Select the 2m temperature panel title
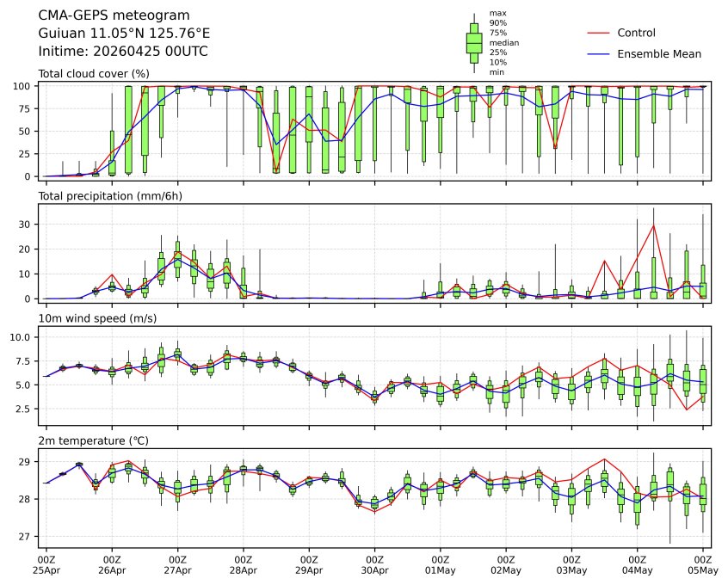This screenshot has width=728, height=585. click(x=94, y=440)
